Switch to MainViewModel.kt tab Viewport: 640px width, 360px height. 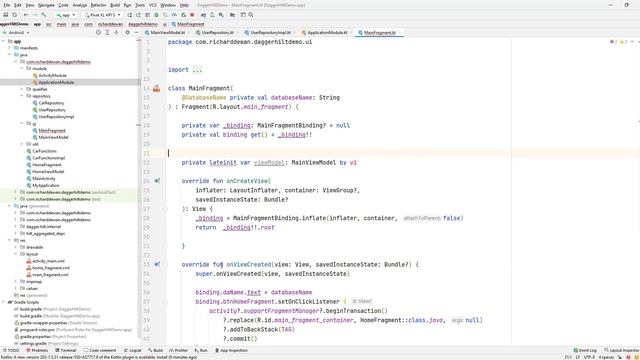pos(167,32)
